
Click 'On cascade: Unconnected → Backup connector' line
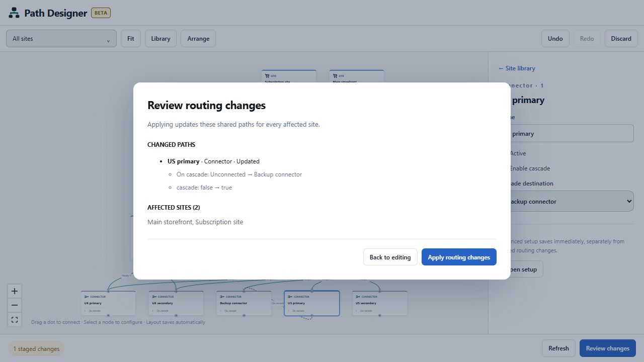pos(239,174)
